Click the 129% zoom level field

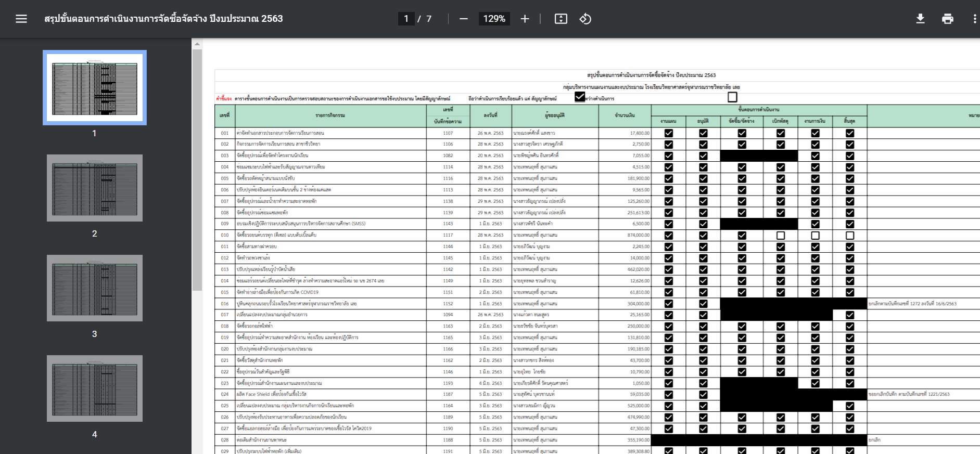(x=494, y=19)
